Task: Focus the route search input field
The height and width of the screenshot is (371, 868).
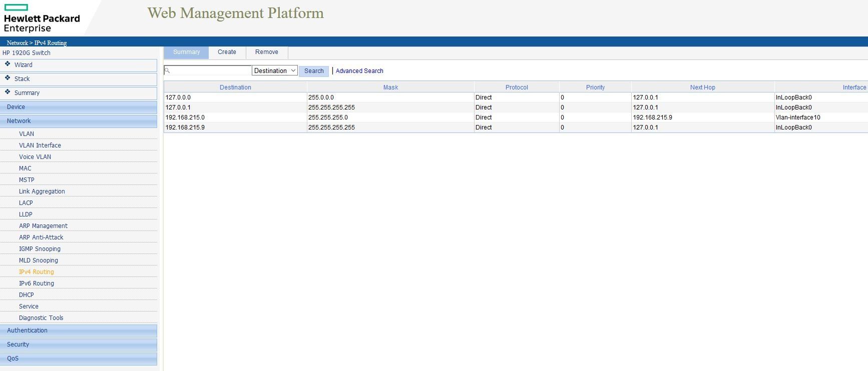Action: click(x=208, y=70)
